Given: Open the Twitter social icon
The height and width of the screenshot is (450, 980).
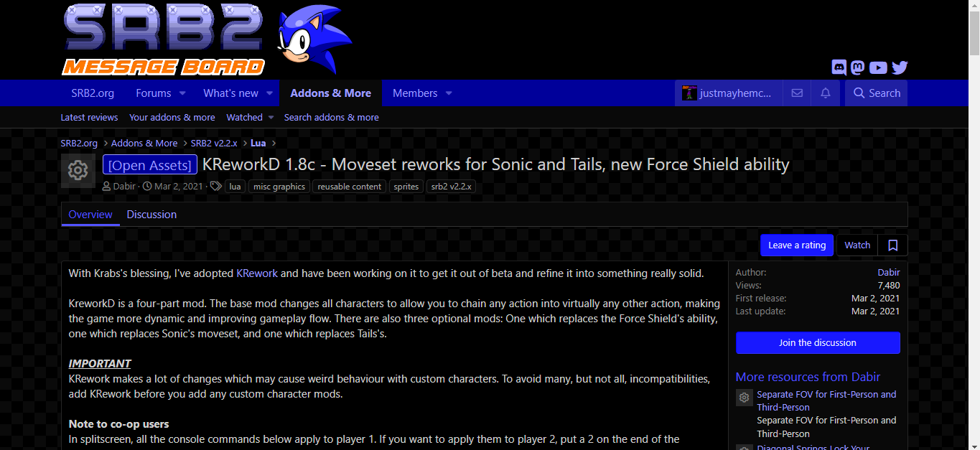Looking at the screenshot, I should (x=900, y=67).
